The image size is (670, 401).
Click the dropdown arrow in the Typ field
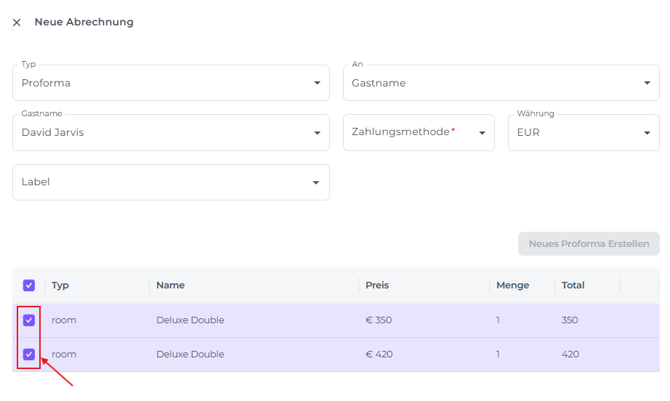(317, 83)
